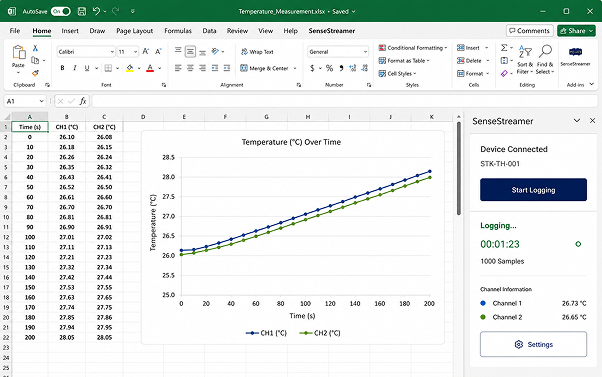
Task: Switch to the Formulas tab
Action: point(178,31)
